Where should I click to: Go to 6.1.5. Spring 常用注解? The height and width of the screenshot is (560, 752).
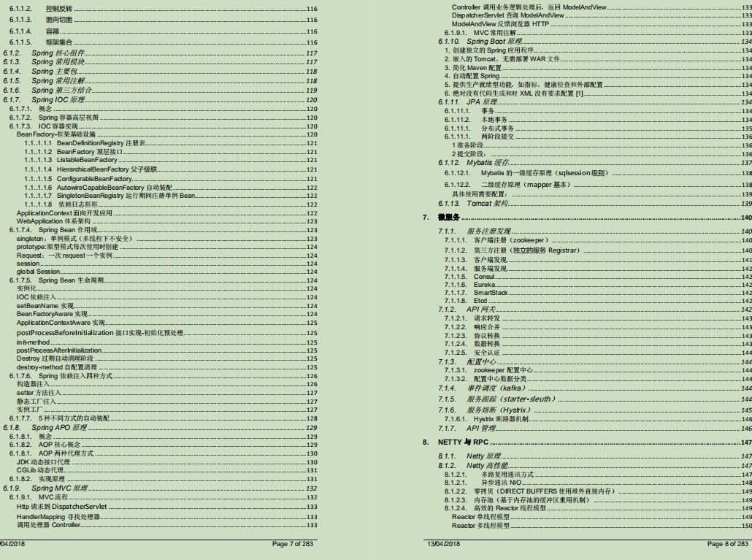click(x=160, y=81)
